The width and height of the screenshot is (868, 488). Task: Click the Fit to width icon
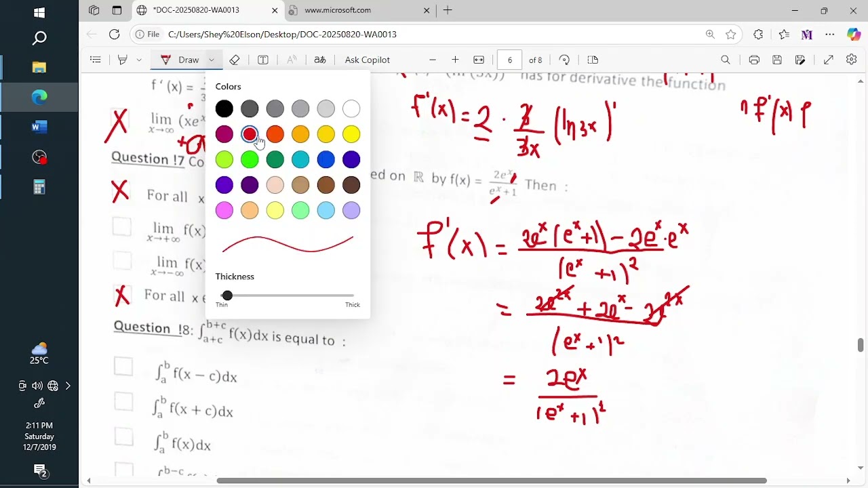pos(479,60)
